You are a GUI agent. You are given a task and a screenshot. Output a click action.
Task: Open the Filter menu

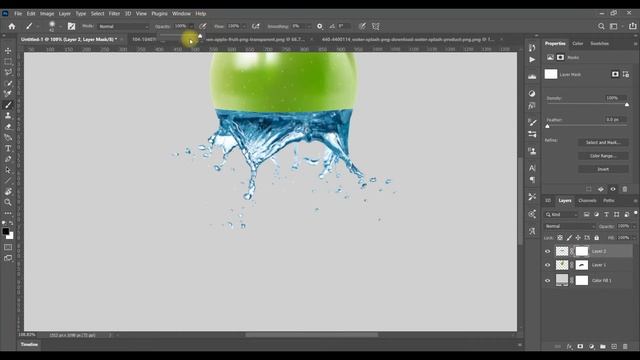tap(114, 13)
